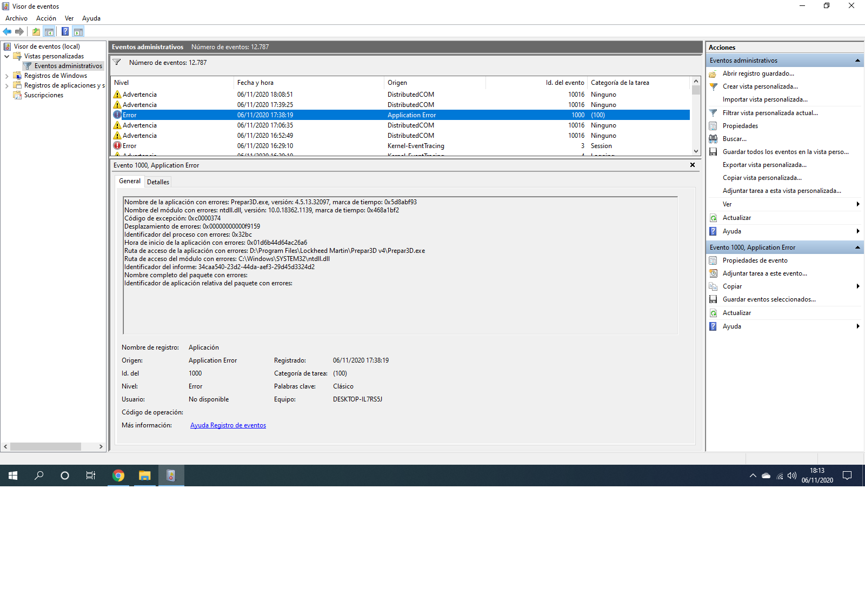Screen dimensions: 865x616
Task: Expand the Registros de Windows tree node
Action: [6, 76]
